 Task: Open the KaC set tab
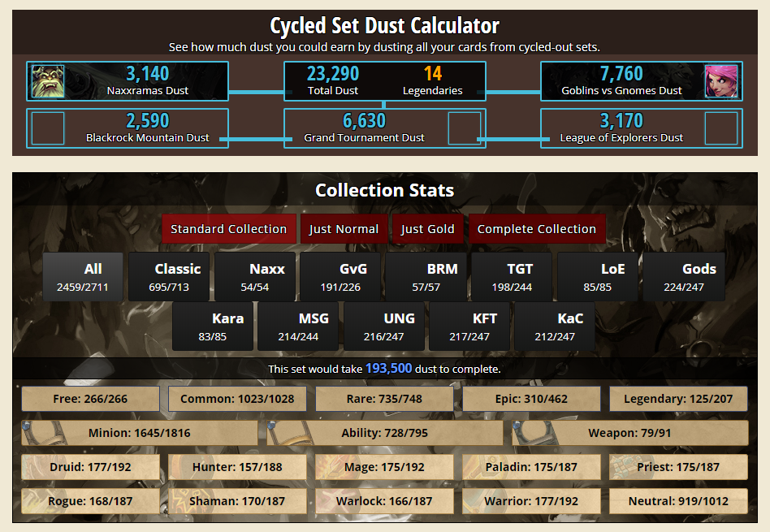coord(555,327)
